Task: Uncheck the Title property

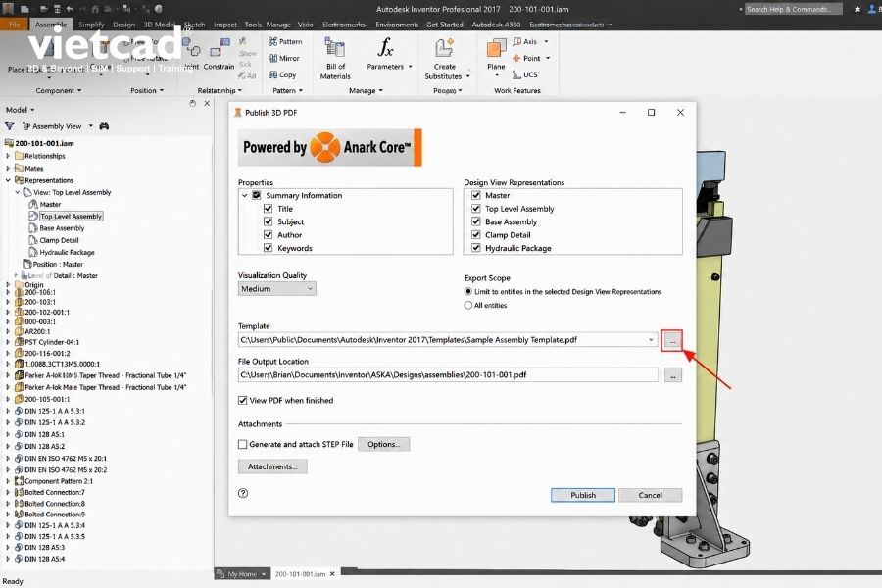Action: point(269,208)
